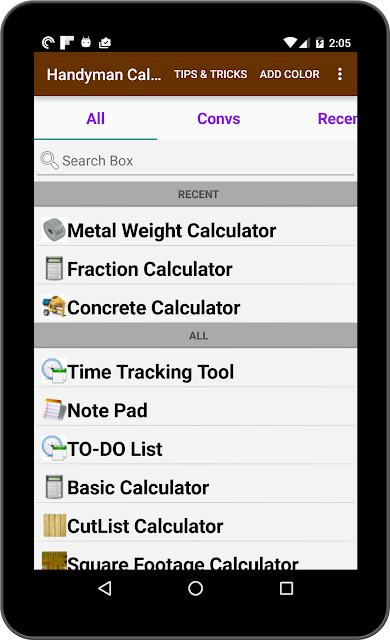This screenshot has width=390, height=640.
Task: Tap the Note Pad notebook icon
Action: 54,409
